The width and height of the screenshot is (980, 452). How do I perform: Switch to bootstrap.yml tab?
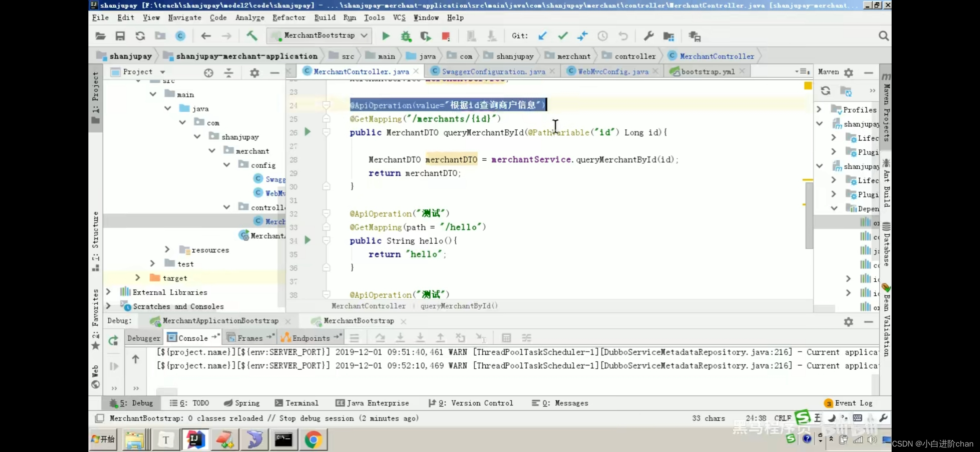point(707,72)
